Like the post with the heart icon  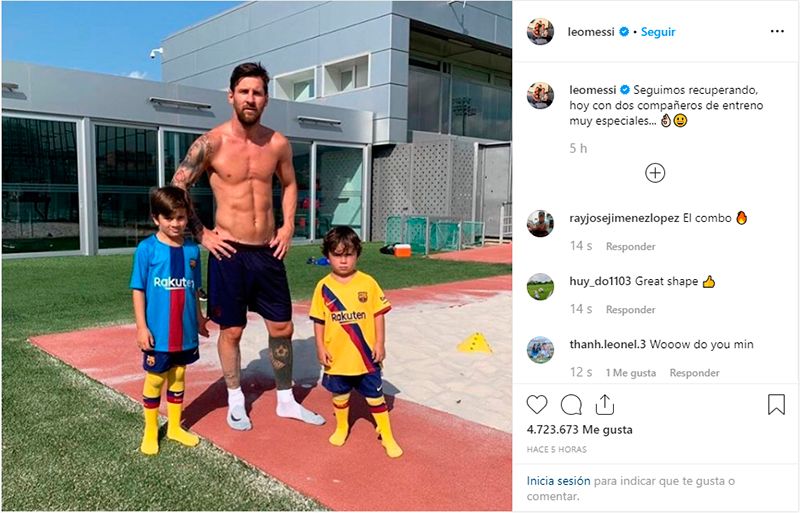(x=537, y=404)
